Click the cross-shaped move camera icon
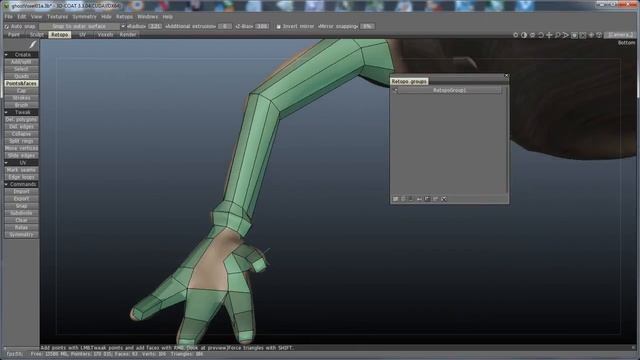Screen dimensions: 640x360 549,35
